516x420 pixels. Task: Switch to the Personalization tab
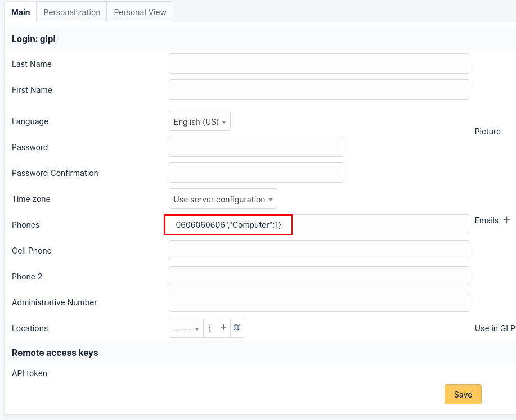coord(71,12)
